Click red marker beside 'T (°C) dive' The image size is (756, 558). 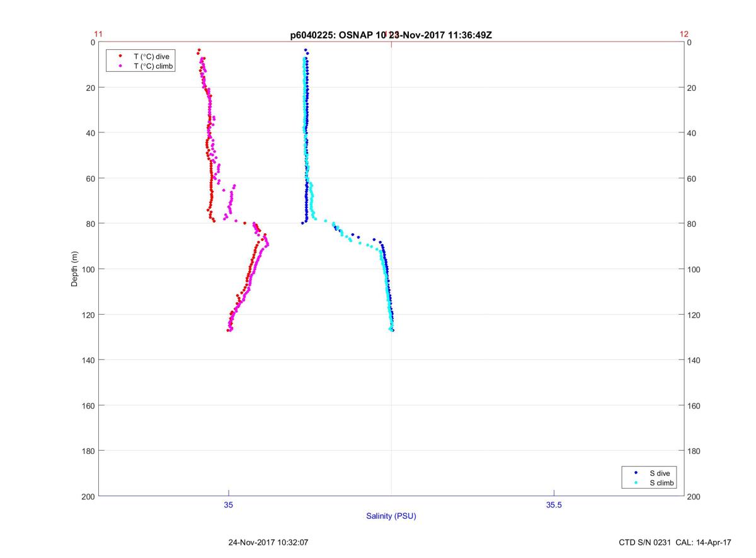[120, 56]
